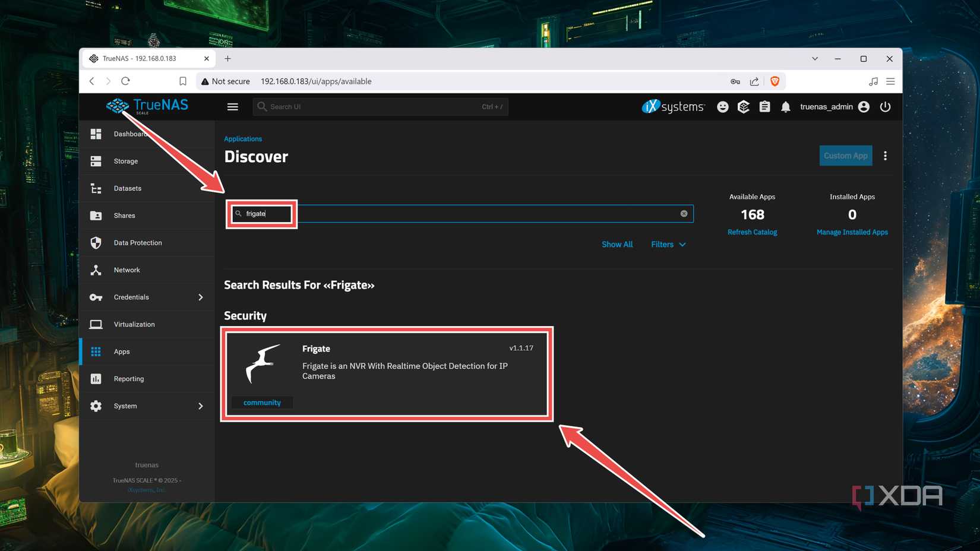This screenshot has width=980, height=551.
Task: Select Apps in the sidebar
Action: coord(147,351)
